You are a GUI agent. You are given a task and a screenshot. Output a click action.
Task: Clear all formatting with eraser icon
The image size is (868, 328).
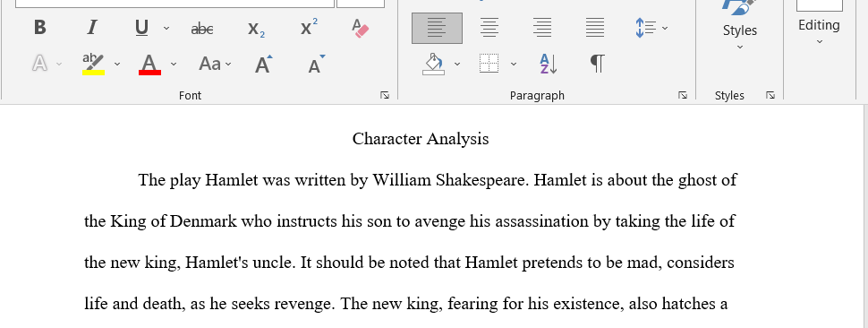(x=361, y=28)
